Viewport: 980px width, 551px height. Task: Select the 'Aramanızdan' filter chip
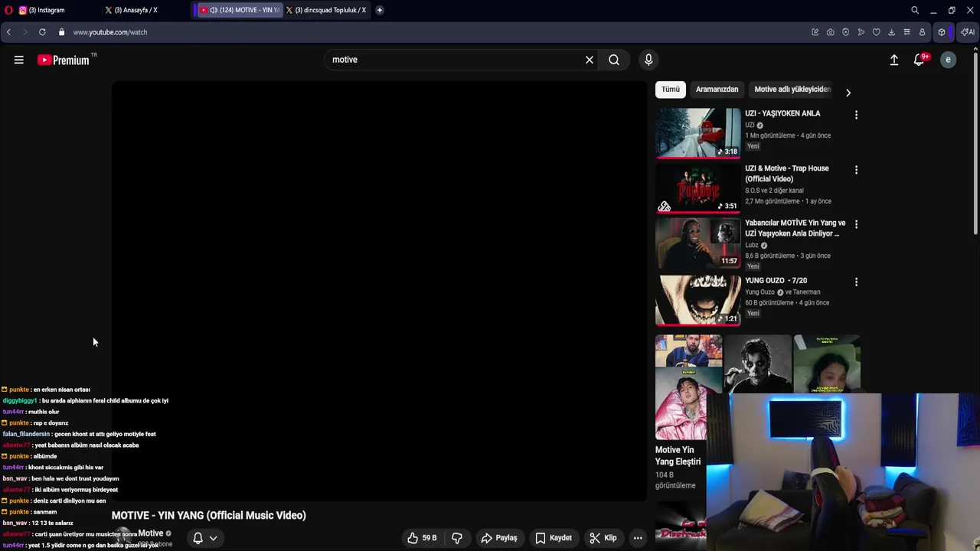(717, 90)
